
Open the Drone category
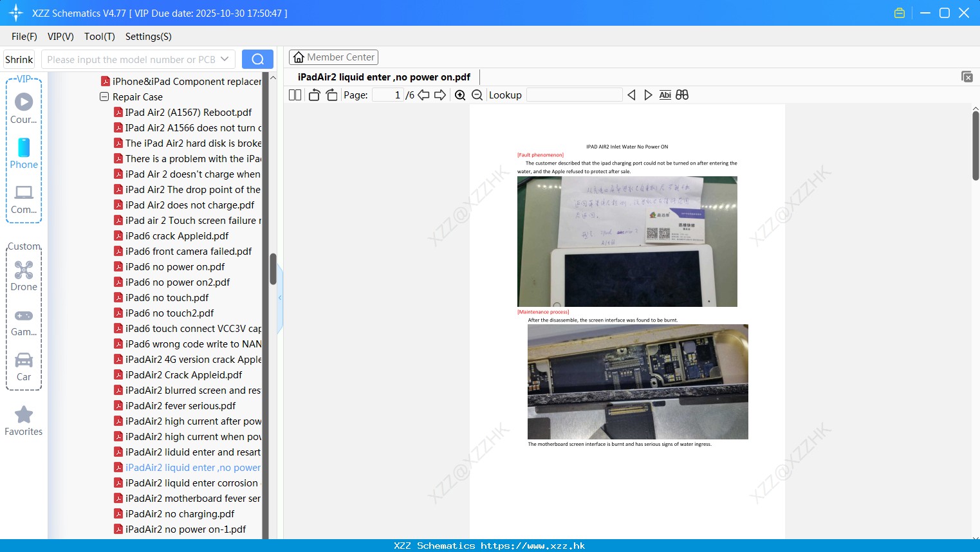tap(24, 276)
